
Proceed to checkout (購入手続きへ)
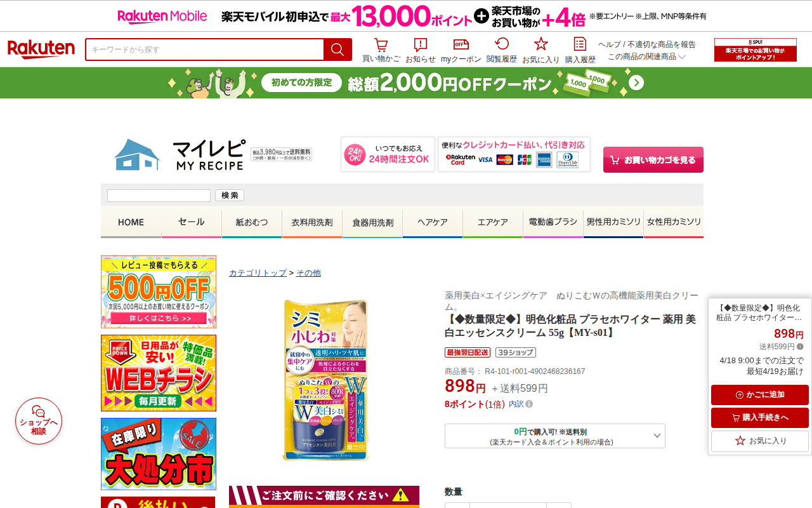(760, 418)
